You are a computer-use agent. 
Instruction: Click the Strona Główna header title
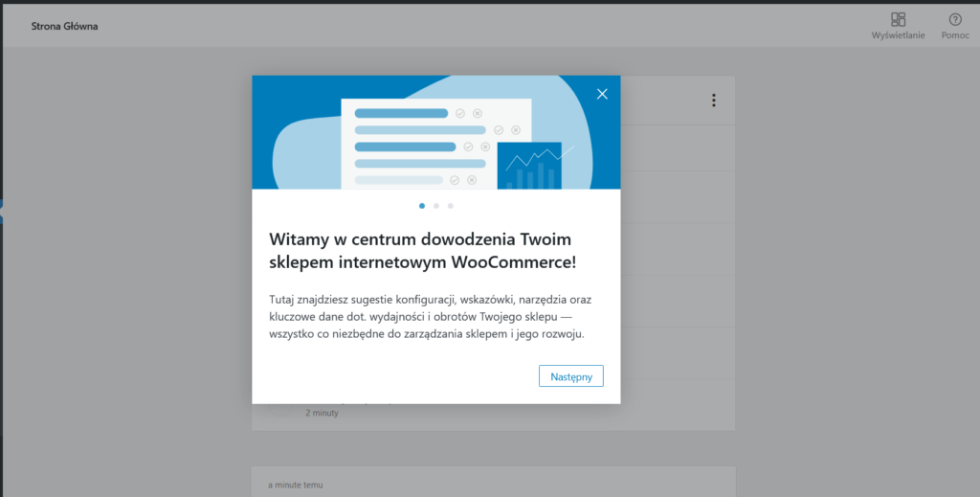[x=64, y=26]
